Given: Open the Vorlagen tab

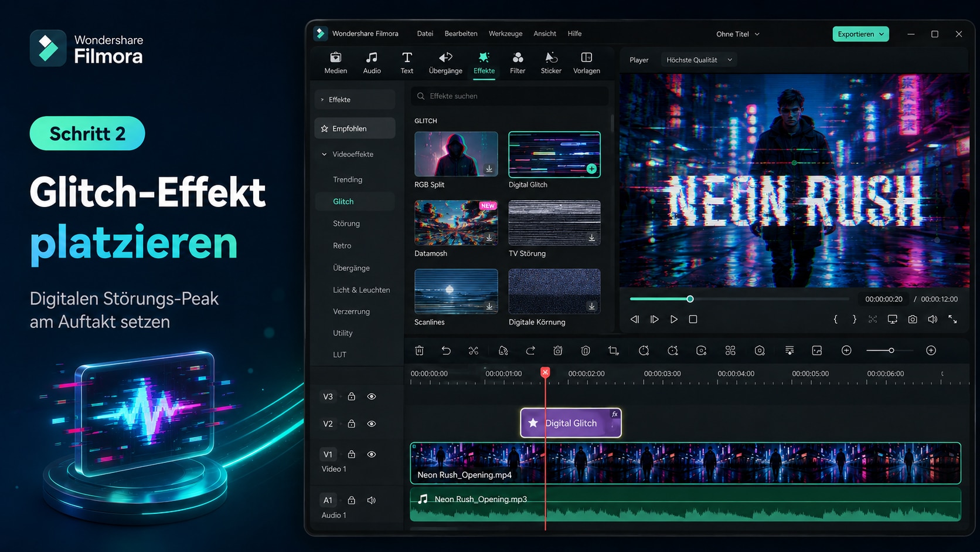Looking at the screenshot, I should pos(587,63).
